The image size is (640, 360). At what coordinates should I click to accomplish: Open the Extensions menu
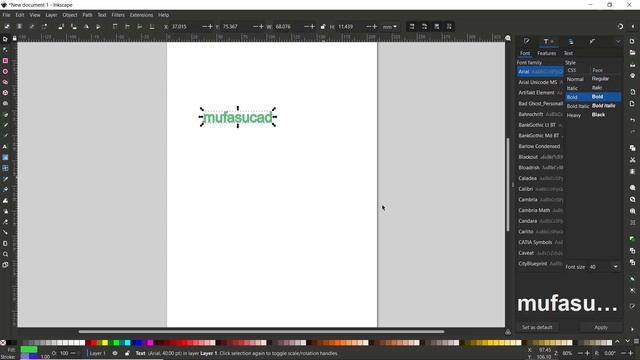point(141,15)
